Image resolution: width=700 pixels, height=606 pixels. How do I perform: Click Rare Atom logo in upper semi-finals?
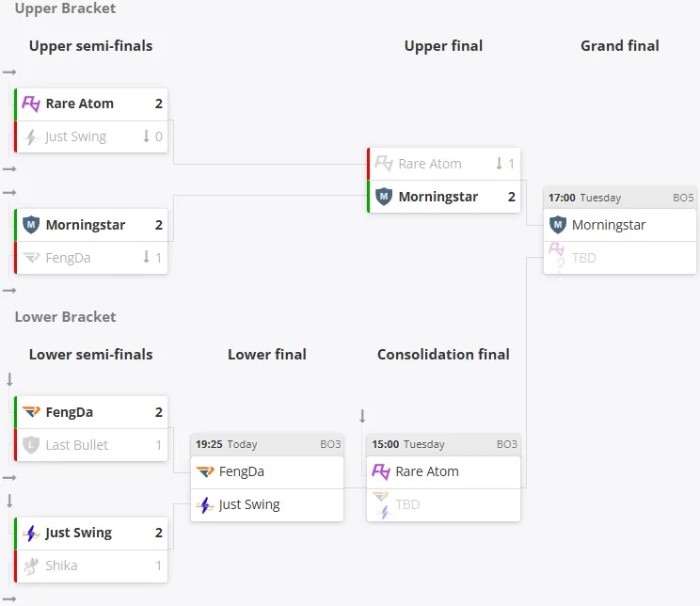click(31, 104)
